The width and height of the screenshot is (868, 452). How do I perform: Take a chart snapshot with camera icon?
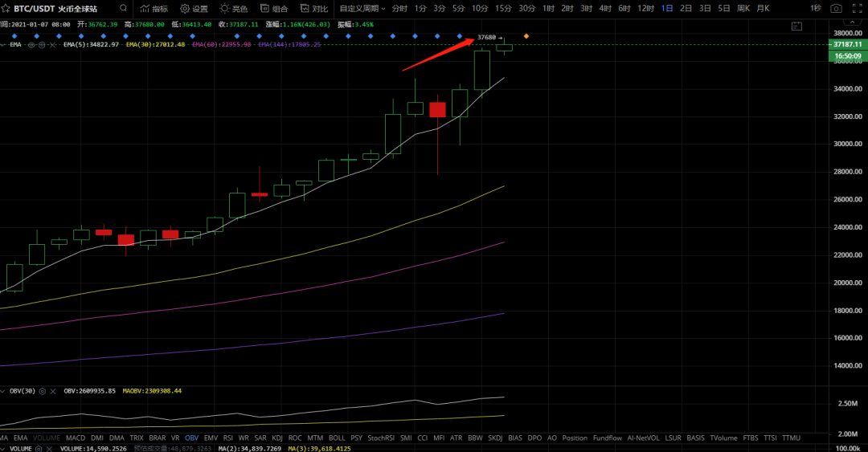point(836,9)
